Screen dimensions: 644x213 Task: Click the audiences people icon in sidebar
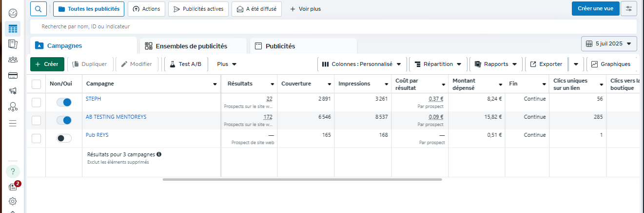click(13, 60)
